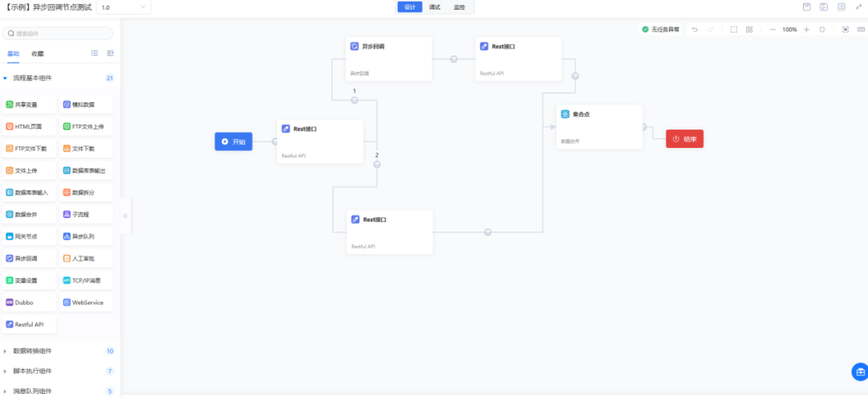This screenshot has width=868, height=398.
Task: Zoom in with the plus icon
Action: 806,30
